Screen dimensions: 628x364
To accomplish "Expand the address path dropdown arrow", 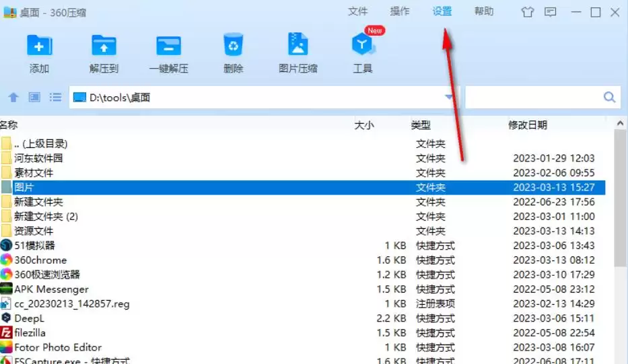I will [x=448, y=97].
